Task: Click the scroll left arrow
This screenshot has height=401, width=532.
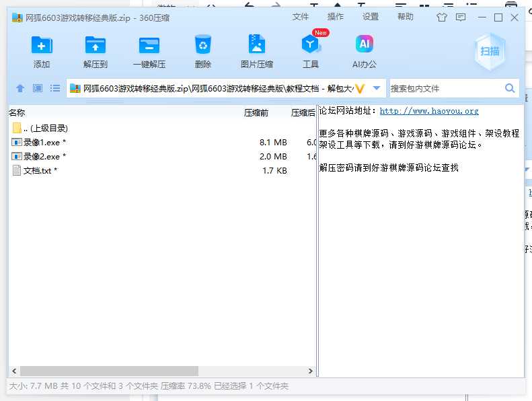Action: [x=14, y=371]
